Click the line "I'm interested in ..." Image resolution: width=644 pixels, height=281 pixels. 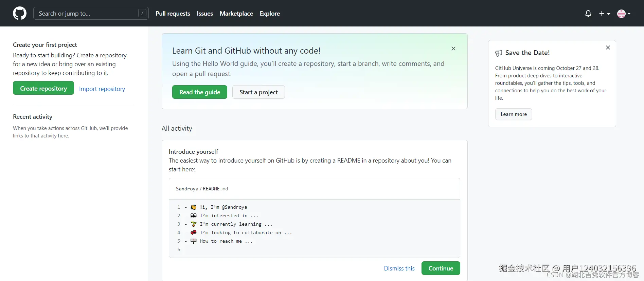(x=229, y=216)
